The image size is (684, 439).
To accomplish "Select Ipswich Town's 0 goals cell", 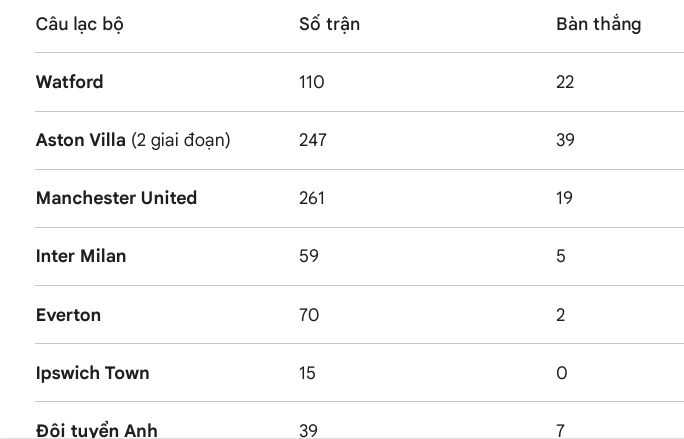I will 561,373.
